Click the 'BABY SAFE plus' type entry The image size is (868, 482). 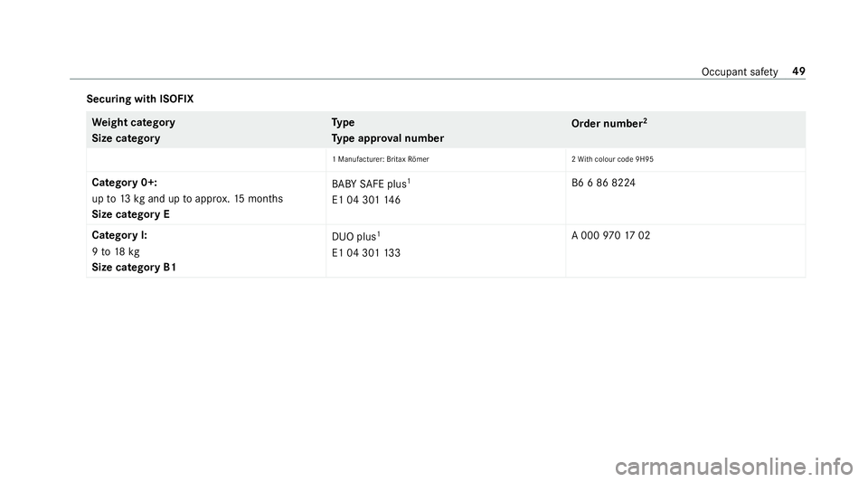(371, 184)
